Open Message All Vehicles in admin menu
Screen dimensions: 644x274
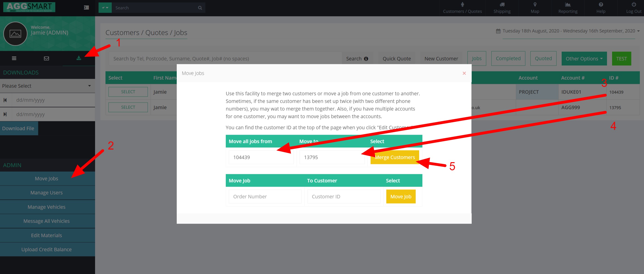[x=47, y=221]
